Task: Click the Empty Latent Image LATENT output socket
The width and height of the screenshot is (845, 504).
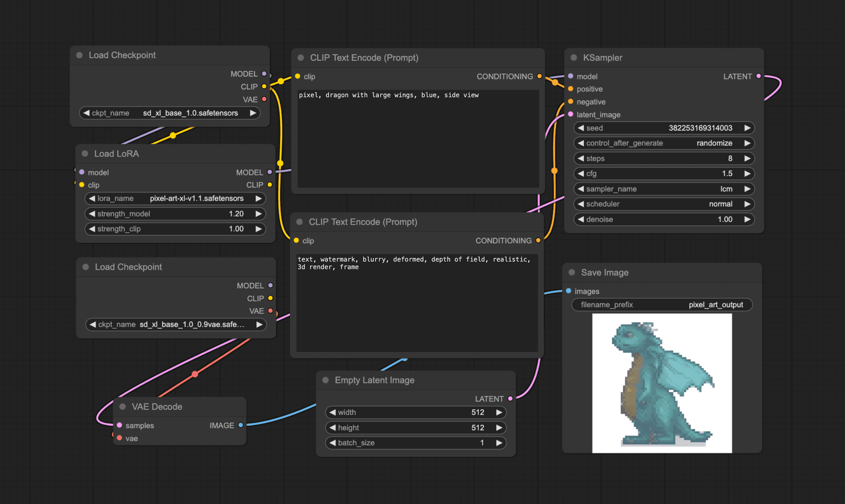Action: pos(511,398)
